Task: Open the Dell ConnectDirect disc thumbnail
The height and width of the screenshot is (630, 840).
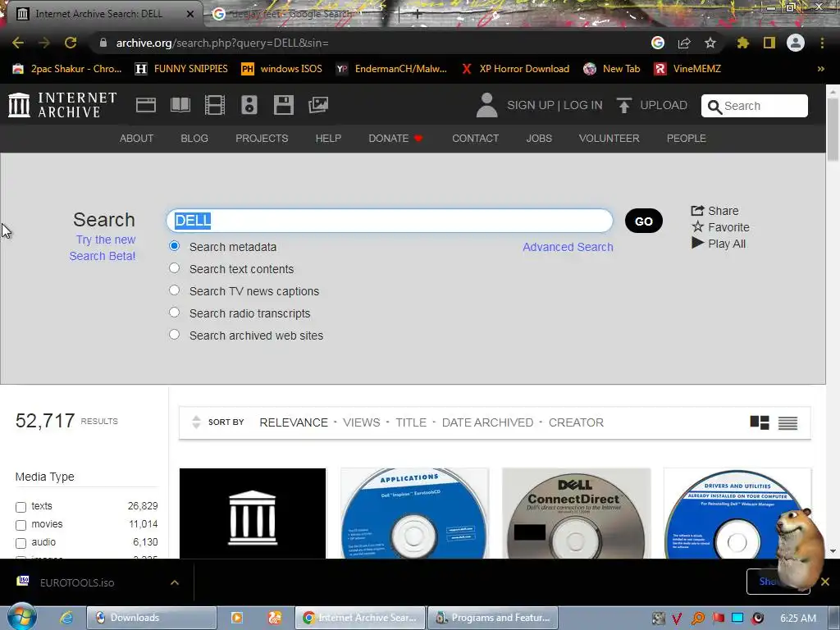Action: pyautogui.click(x=577, y=514)
